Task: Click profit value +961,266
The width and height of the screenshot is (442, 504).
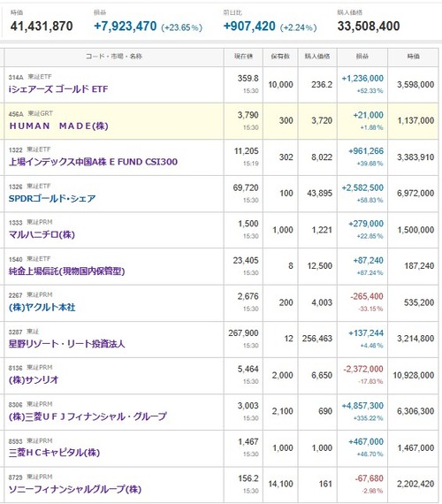Action: point(366,151)
